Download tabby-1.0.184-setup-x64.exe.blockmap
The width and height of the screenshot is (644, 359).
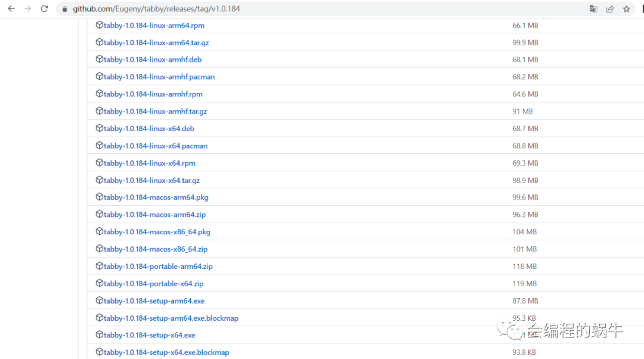(166, 352)
